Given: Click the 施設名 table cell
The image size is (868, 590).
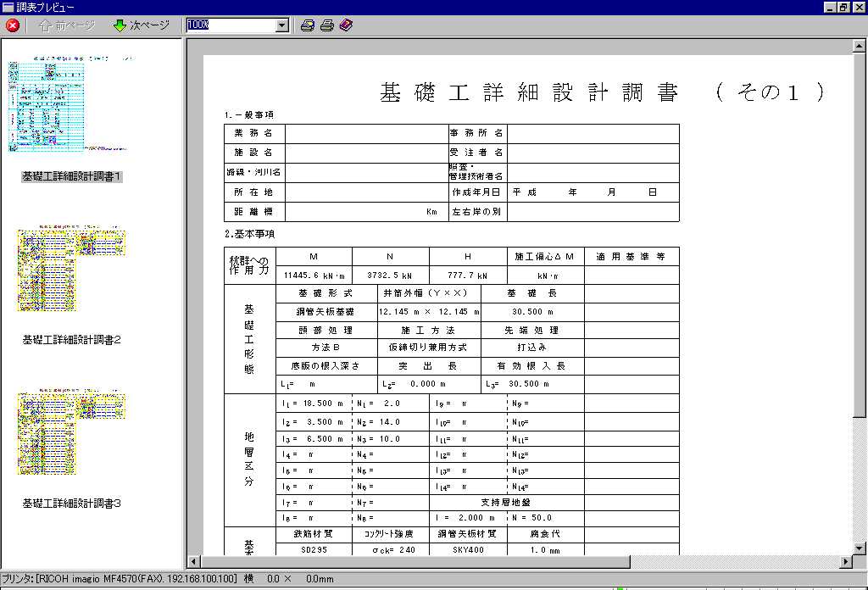Looking at the screenshot, I should (254, 153).
